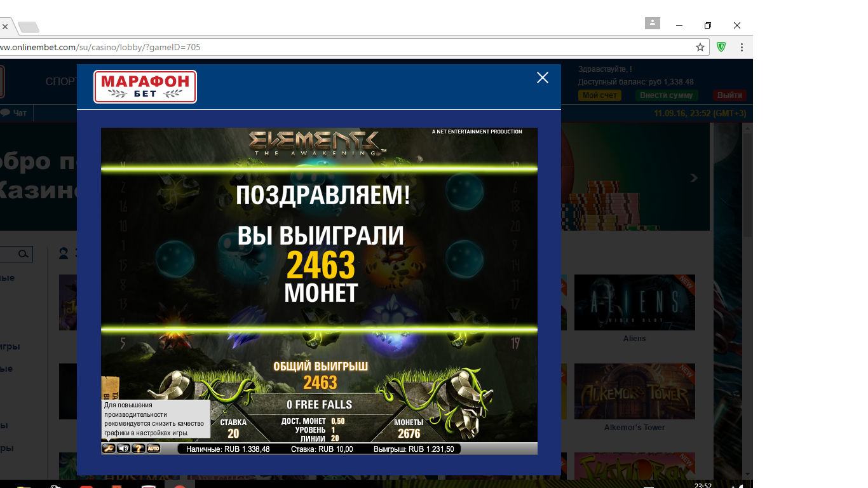This screenshot has height=488, width=868.
Task: Open Chrome's three-dot menu
Action: click(742, 46)
